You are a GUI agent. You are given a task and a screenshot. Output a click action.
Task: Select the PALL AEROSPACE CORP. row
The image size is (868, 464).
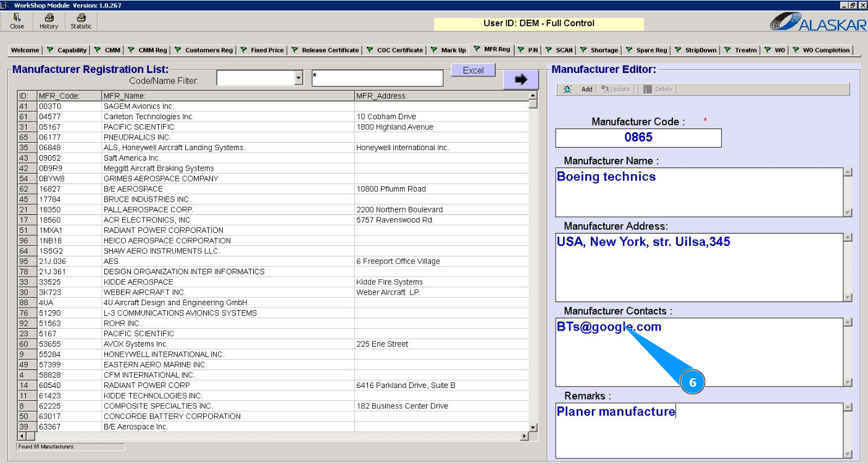273,209
